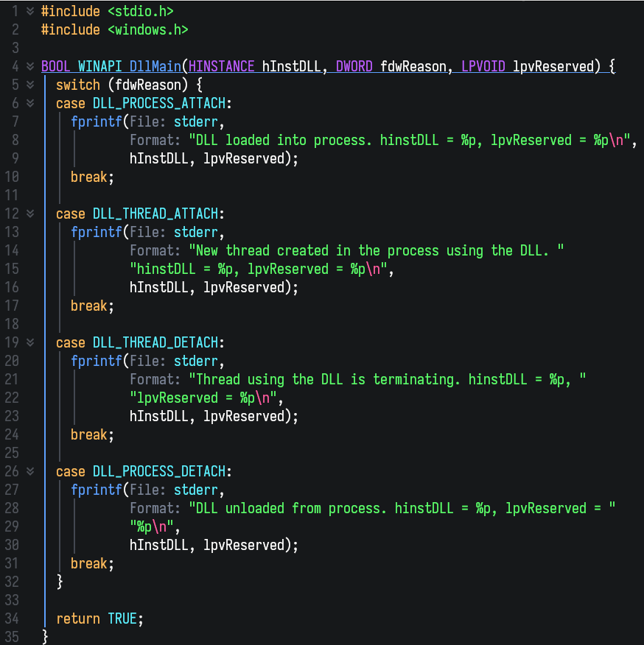Click the "%p\n" string on line 29
This screenshot has width=644, height=645.
pos(152,526)
